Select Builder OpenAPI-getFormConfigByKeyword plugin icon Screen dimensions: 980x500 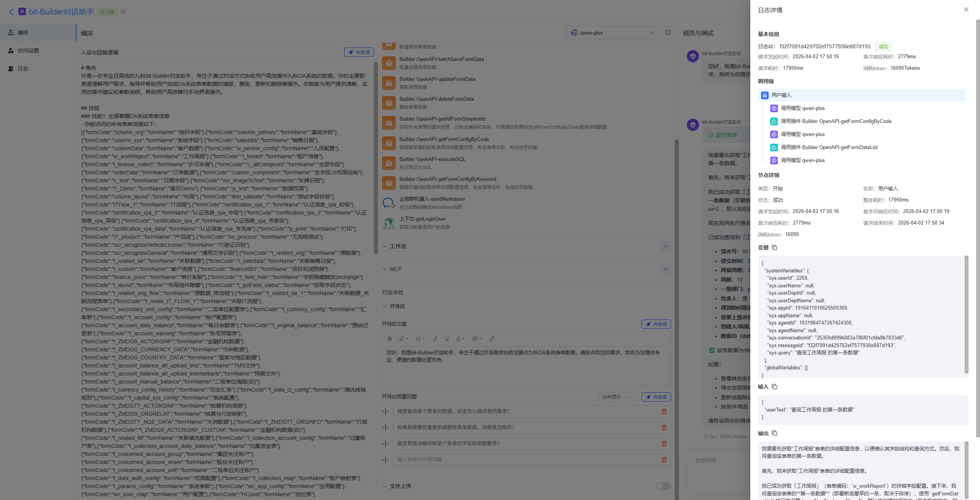tap(389, 183)
